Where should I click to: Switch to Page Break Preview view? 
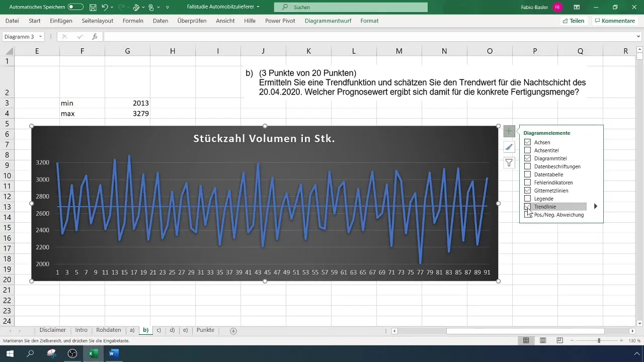(559, 340)
